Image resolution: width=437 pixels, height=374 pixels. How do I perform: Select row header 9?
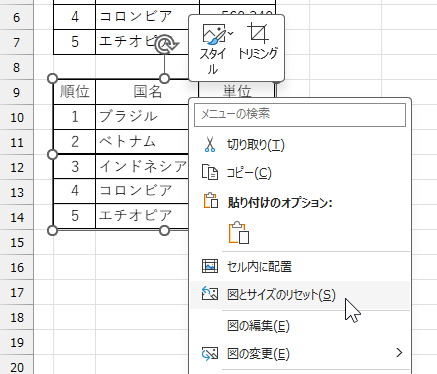pos(17,92)
